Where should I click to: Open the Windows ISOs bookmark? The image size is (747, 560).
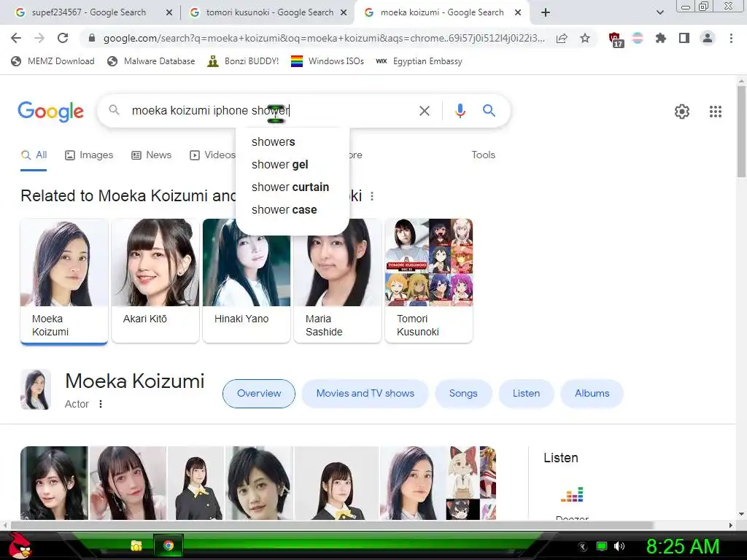coord(328,61)
